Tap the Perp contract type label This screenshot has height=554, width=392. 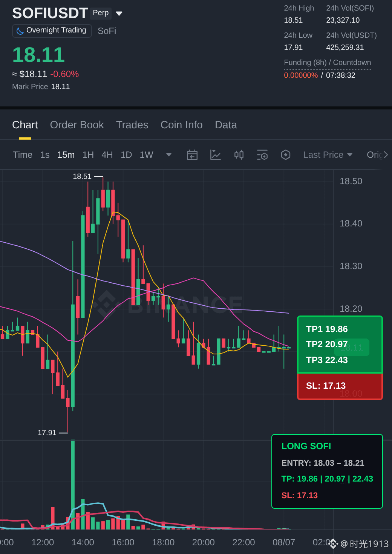tap(101, 13)
